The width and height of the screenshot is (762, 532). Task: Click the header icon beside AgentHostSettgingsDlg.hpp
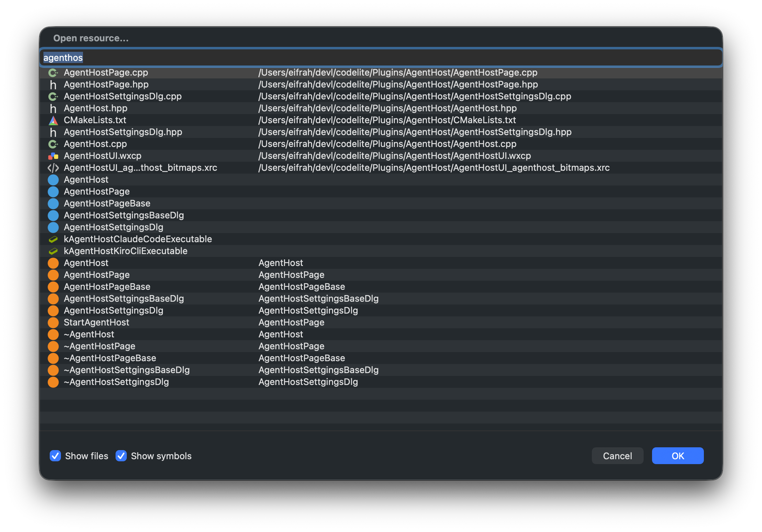(53, 132)
